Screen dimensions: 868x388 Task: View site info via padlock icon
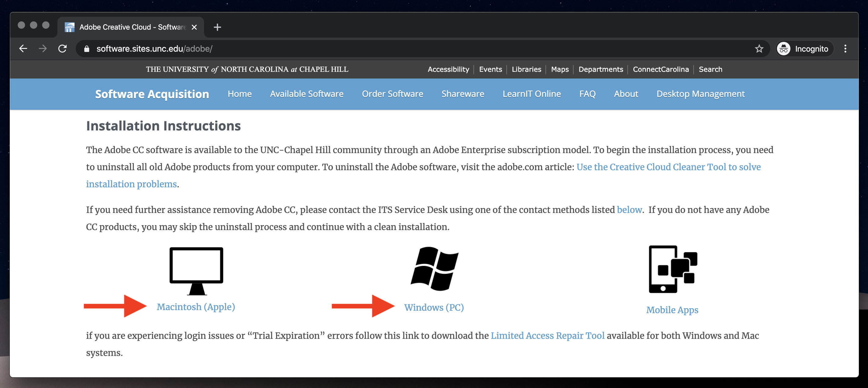point(87,49)
